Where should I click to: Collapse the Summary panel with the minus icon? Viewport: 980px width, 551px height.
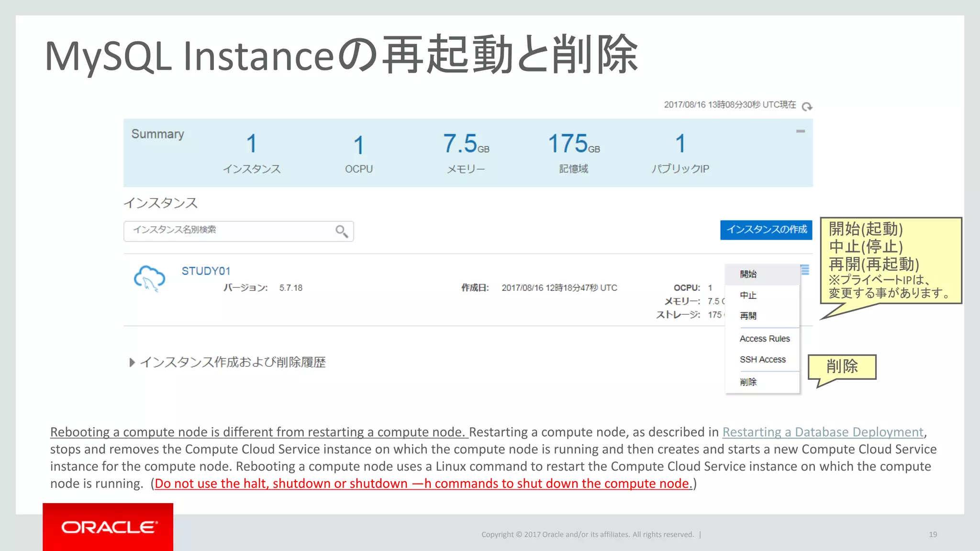[801, 131]
